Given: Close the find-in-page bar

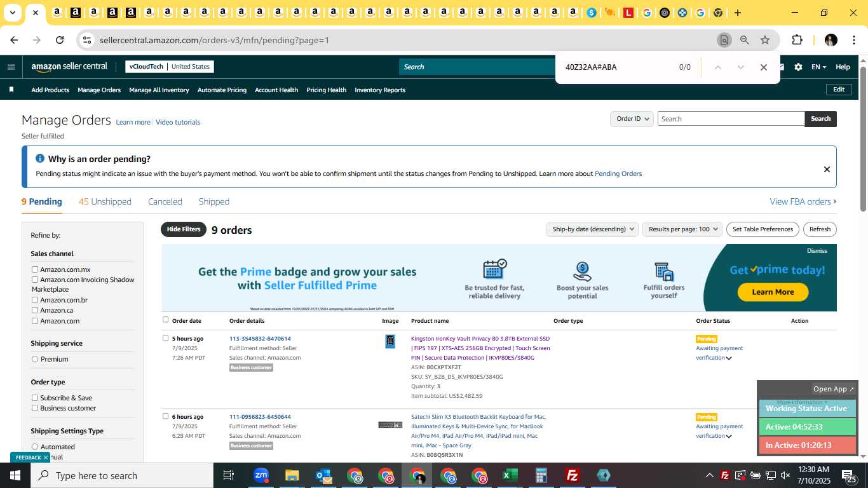Looking at the screenshot, I should [x=764, y=67].
